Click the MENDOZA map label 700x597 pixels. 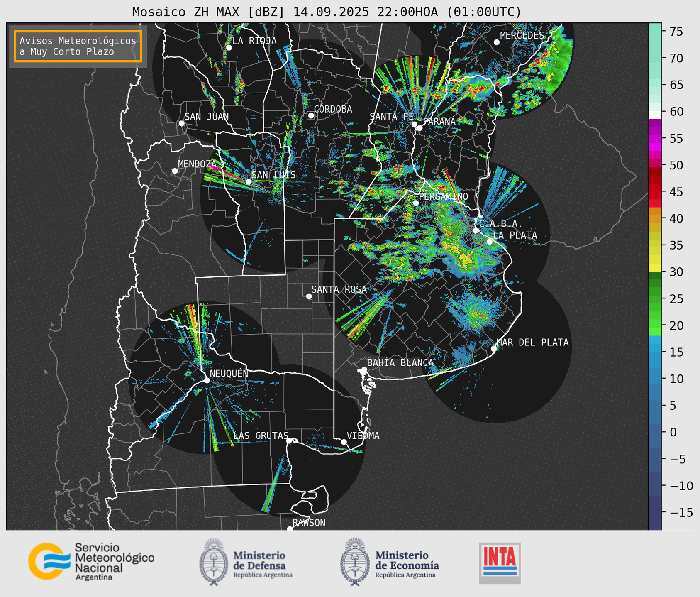197,164
